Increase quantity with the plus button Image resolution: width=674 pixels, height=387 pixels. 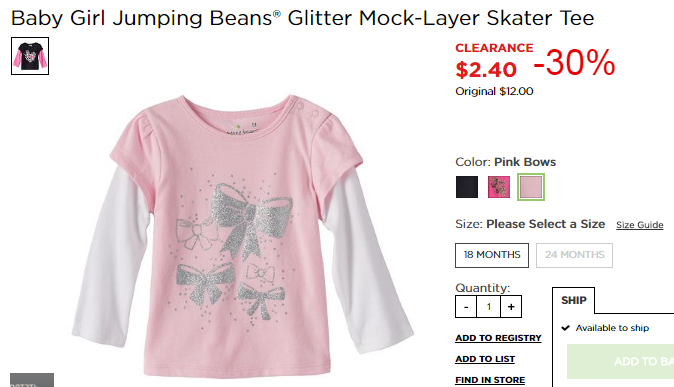coord(511,307)
